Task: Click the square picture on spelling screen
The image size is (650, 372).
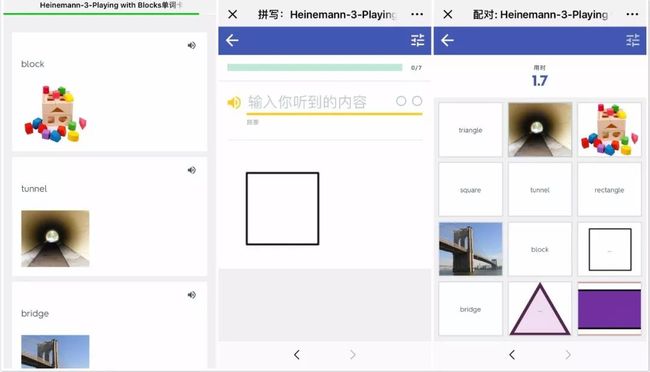Action: tap(282, 209)
